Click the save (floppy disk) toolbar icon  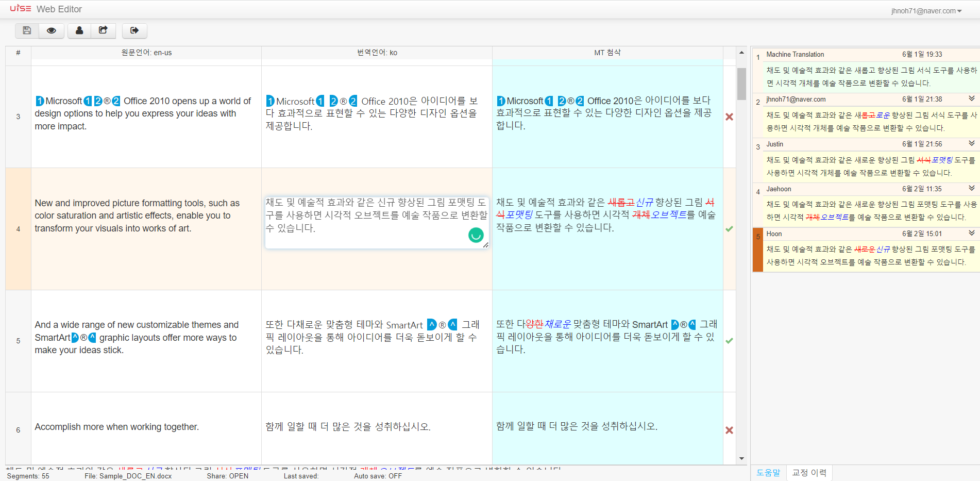27,31
